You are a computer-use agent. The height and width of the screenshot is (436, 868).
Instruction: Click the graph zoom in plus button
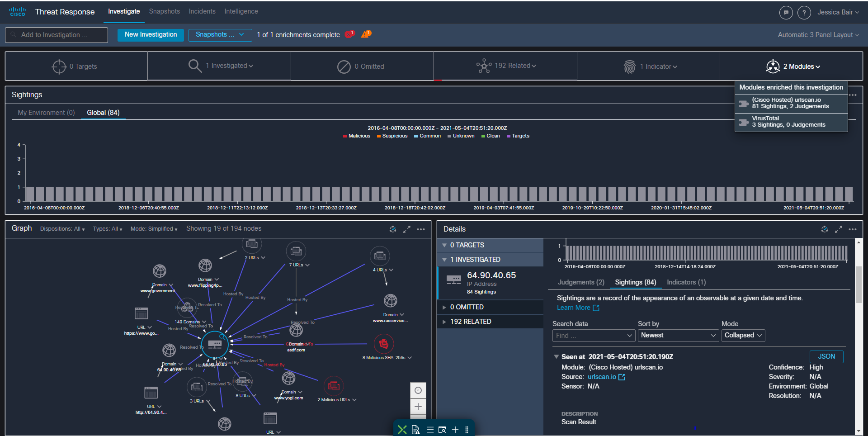click(x=418, y=407)
